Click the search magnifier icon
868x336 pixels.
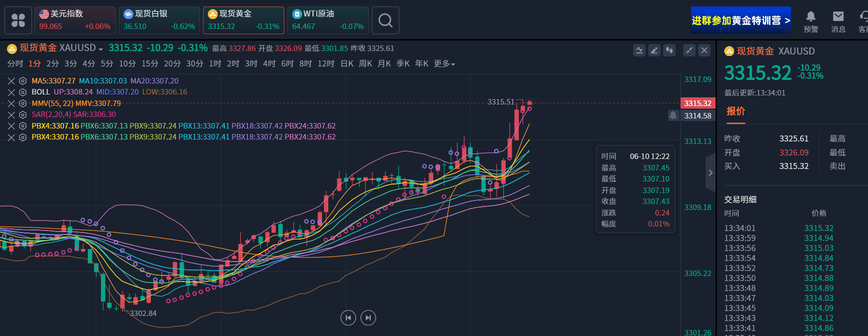(x=385, y=20)
